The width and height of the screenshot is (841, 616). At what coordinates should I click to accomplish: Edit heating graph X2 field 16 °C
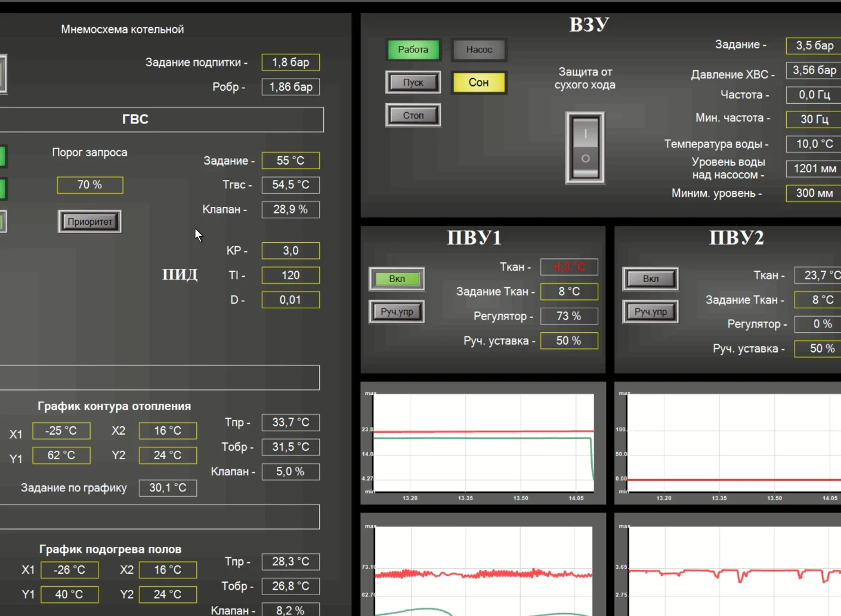tap(168, 431)
